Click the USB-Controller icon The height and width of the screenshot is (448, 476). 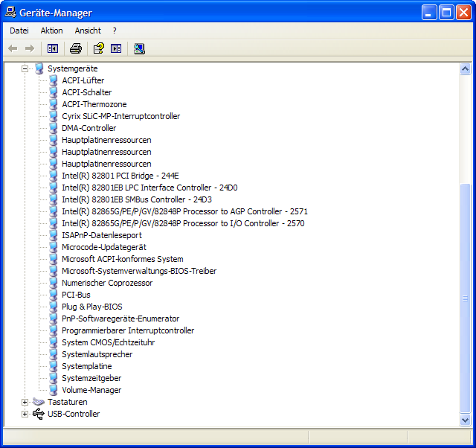click(39, 414)
